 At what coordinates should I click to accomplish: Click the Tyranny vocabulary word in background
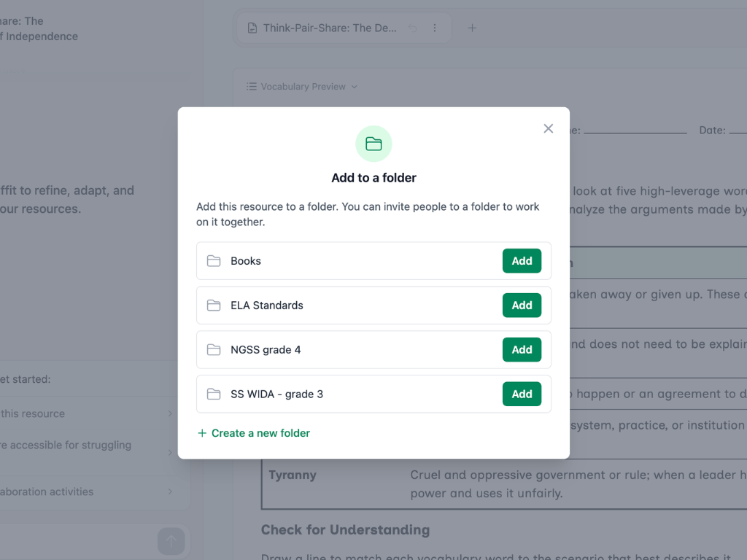[x=293, y=475]
